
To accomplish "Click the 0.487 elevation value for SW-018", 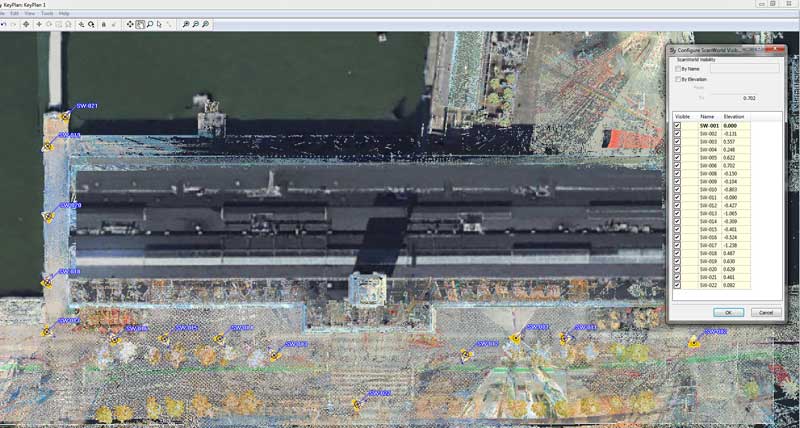I will coord(730,253).
